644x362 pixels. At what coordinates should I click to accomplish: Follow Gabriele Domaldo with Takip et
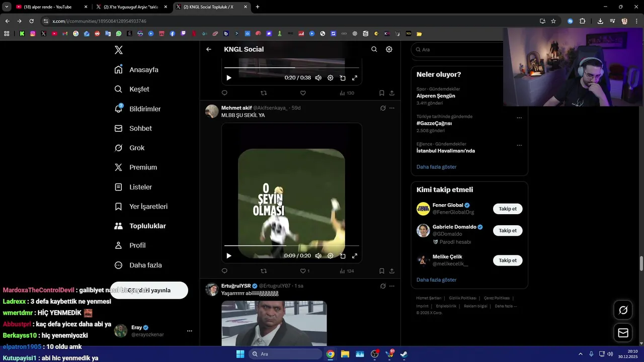pos(507,231)
